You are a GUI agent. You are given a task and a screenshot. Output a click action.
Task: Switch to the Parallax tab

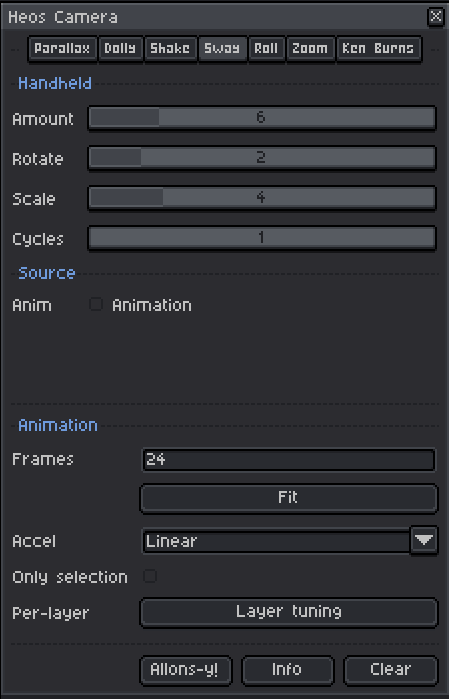pyautogui.click(x=62, y=49)
